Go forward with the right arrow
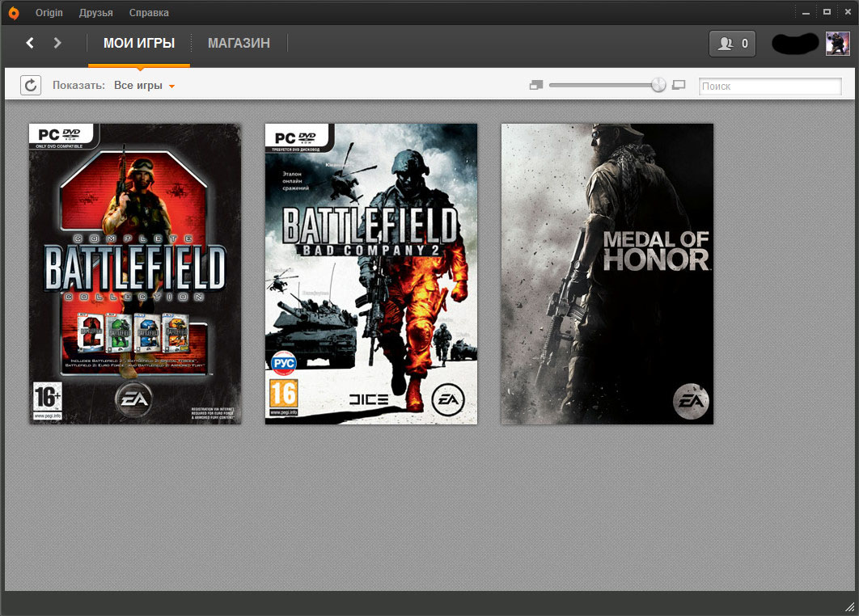The width and height of the screenshot is (859, 616). [57, 43]
